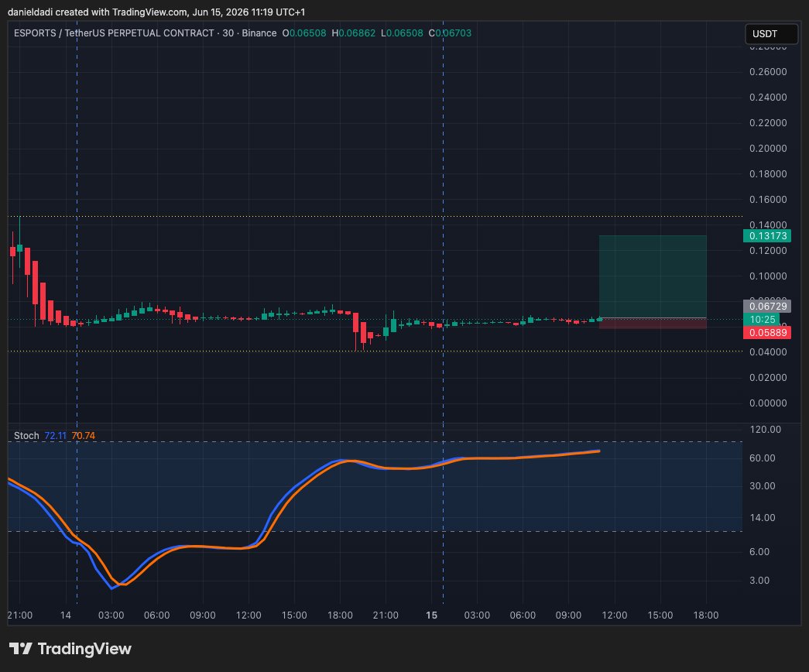Click the 3.00 Stoch scale label
809x672 pixels.
(x=759, y=580)
